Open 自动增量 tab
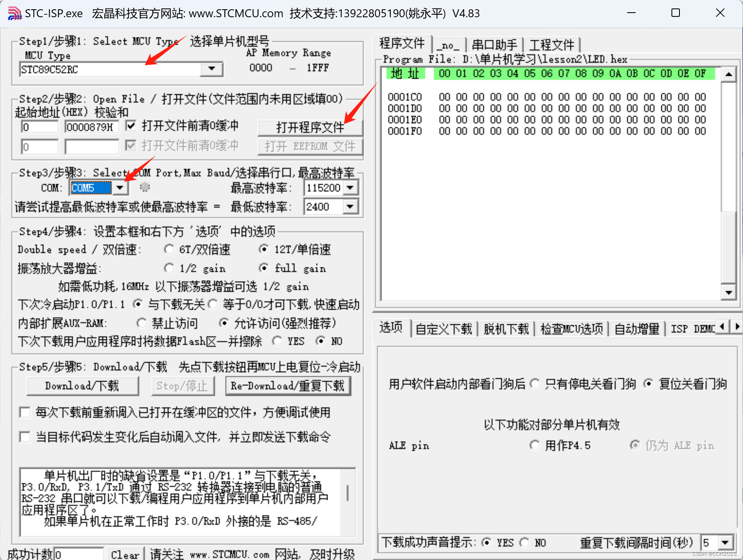Screen dimensions: 743x560 [637, 329]
